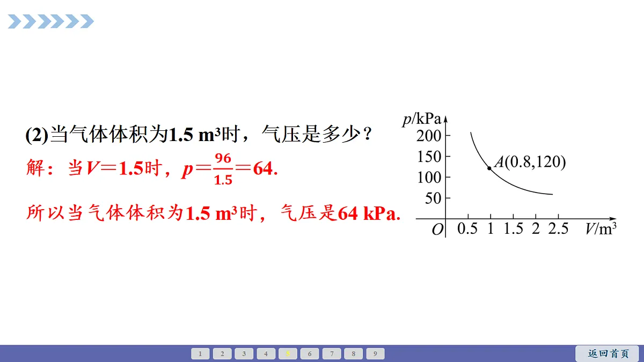This screenshot has height=362, width=644.
Task: Click the question text 当气体体积为1.5 m³时
Action: [144, 135]
